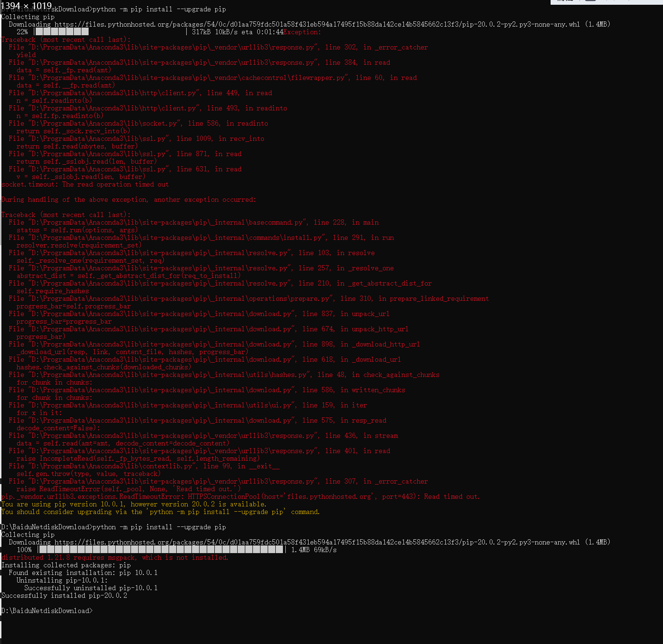Click the ReadTimeoutError HTTPSConnectionPool error message
Image resolution: width=663 pixels, height=644 pixels.
pyautogui.click(x=241, y=496)
